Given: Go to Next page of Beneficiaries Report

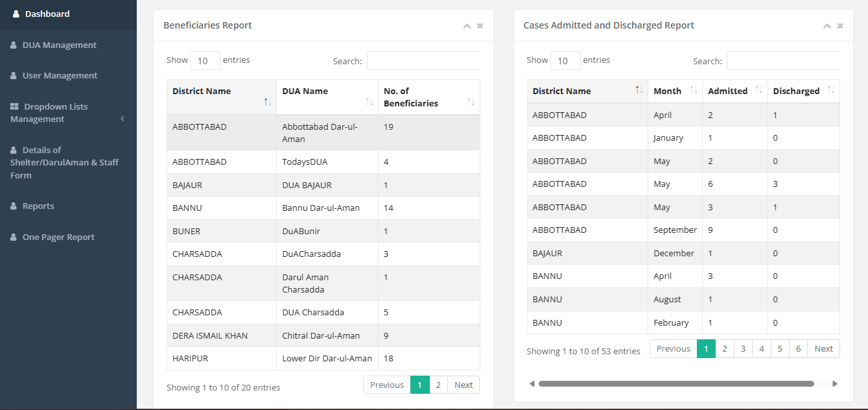Looking at the screenshot, I should click(x=463, y=385).
